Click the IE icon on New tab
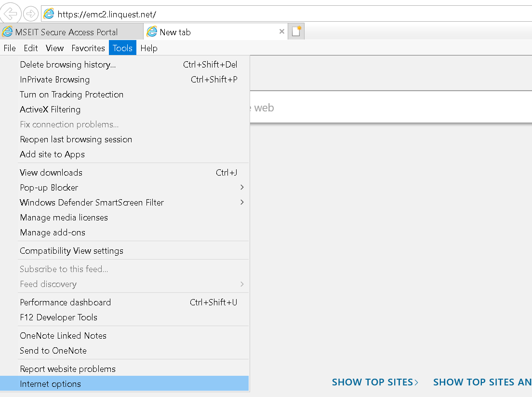This screenshot has height=397, width=532. point(152,32)
